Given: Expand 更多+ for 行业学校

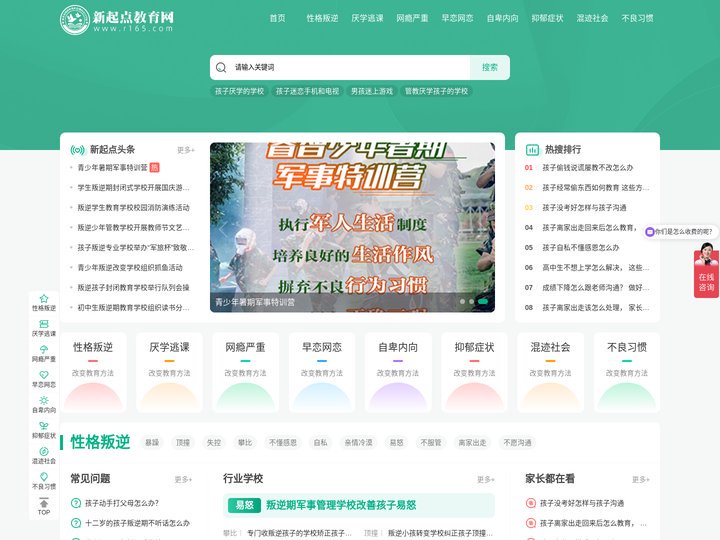Looking at the screenshot, I should coord(486,479).
